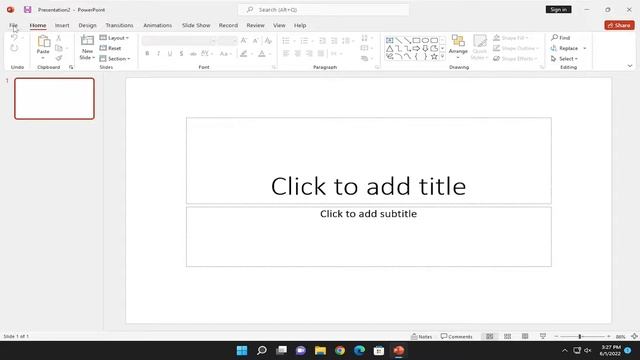Open the Arrange objects icon

(x=458, y=41)
